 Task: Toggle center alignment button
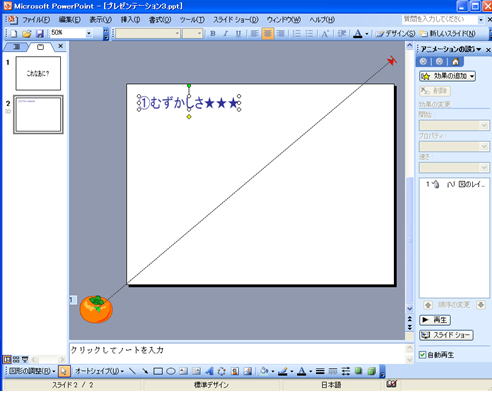[267, 33]
